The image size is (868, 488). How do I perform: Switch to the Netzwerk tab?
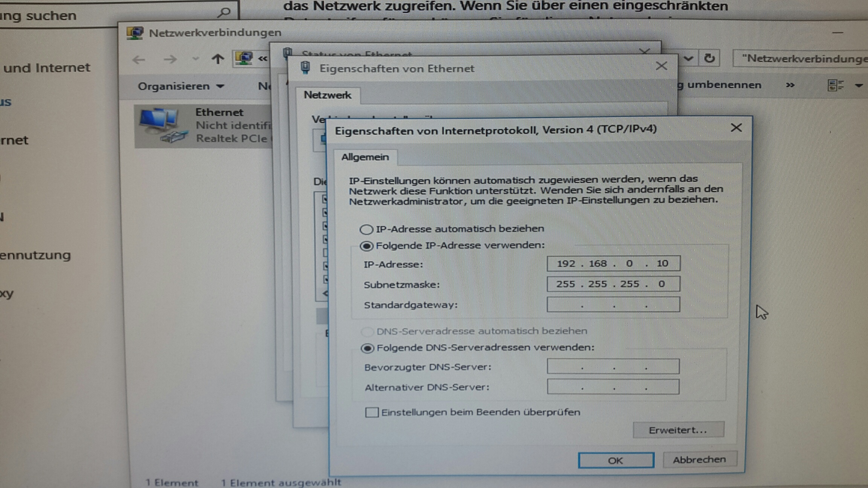click(x=327, y=95)
